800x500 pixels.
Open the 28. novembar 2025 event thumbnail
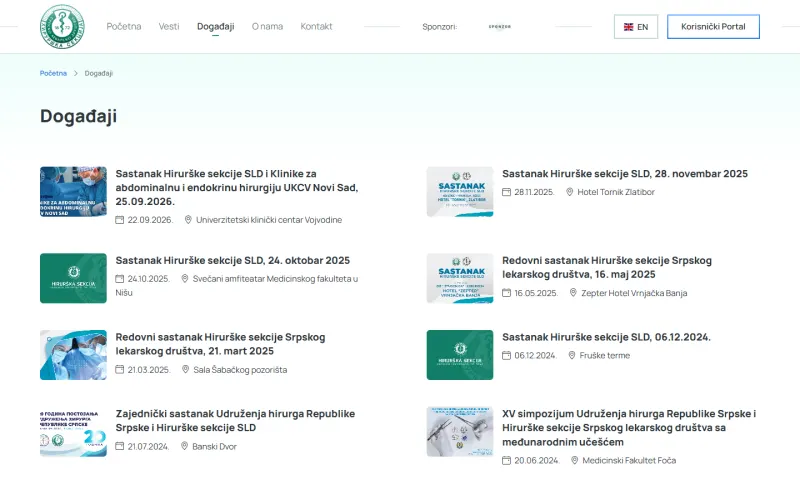pyautogui.click(x=460, y=192)
